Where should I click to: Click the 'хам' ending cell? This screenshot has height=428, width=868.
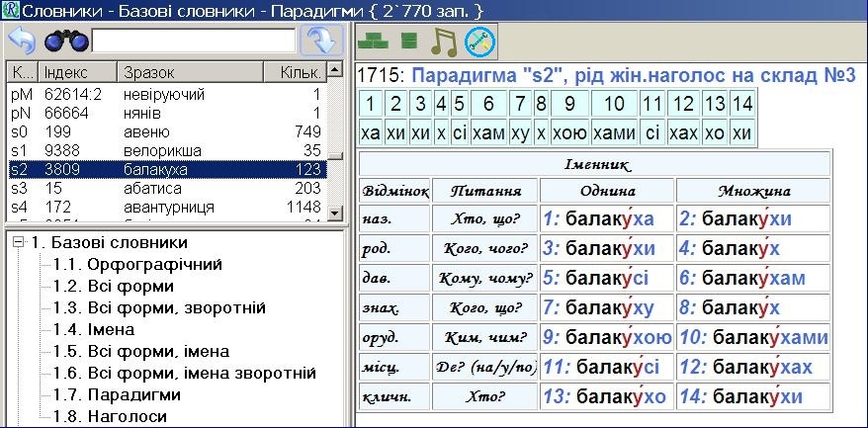point(488,132)
